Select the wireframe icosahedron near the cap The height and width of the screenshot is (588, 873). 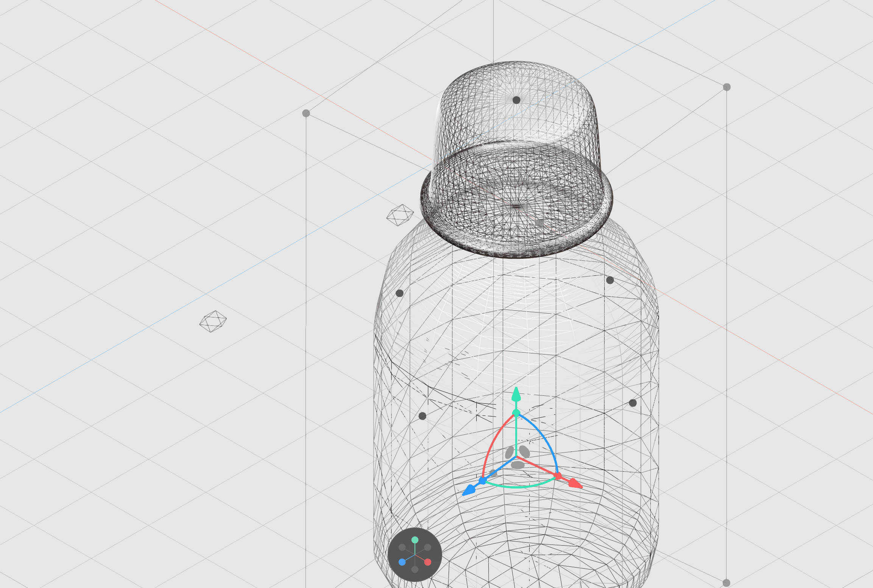[400, 215]
